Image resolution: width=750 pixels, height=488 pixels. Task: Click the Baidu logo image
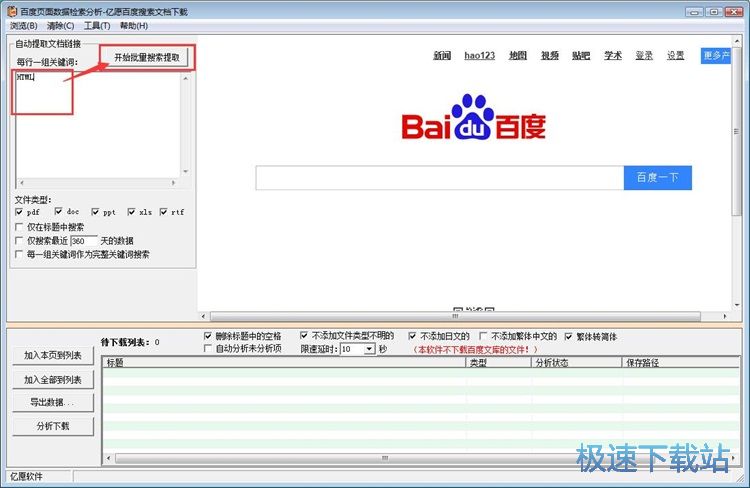tap(474, 118)
